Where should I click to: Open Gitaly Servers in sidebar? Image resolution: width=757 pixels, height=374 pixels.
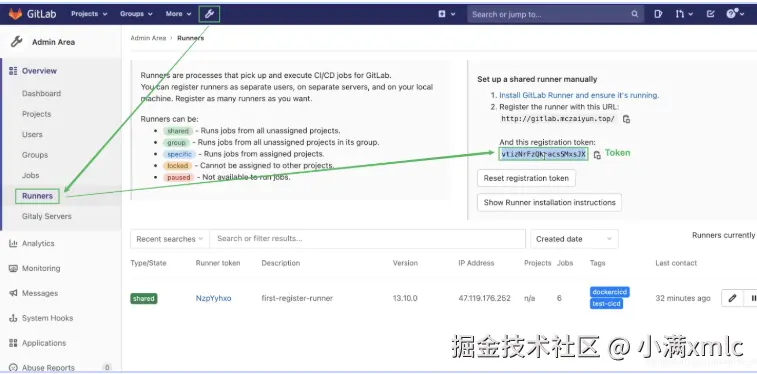pyautogui.click(x=46, y=216)
